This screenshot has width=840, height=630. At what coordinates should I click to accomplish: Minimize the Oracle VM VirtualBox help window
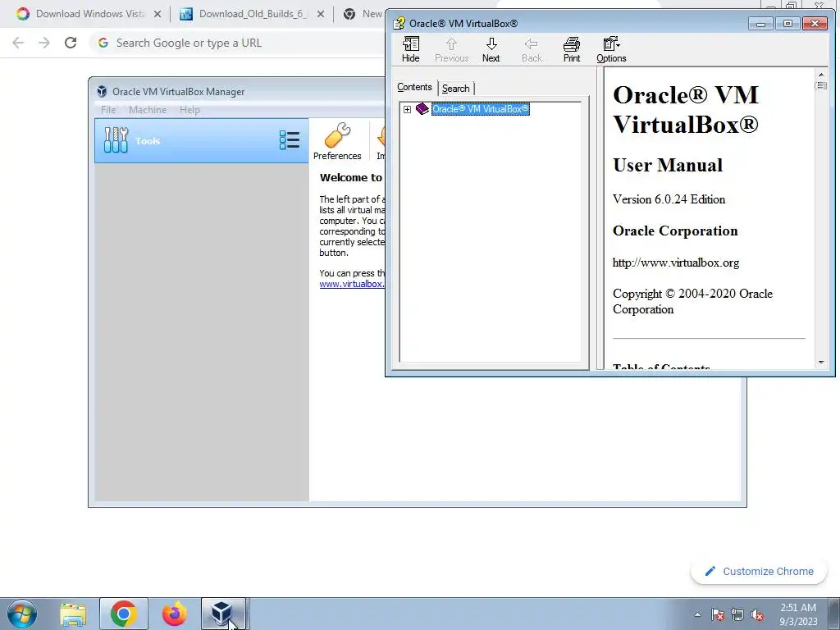[x=760, y=23]
